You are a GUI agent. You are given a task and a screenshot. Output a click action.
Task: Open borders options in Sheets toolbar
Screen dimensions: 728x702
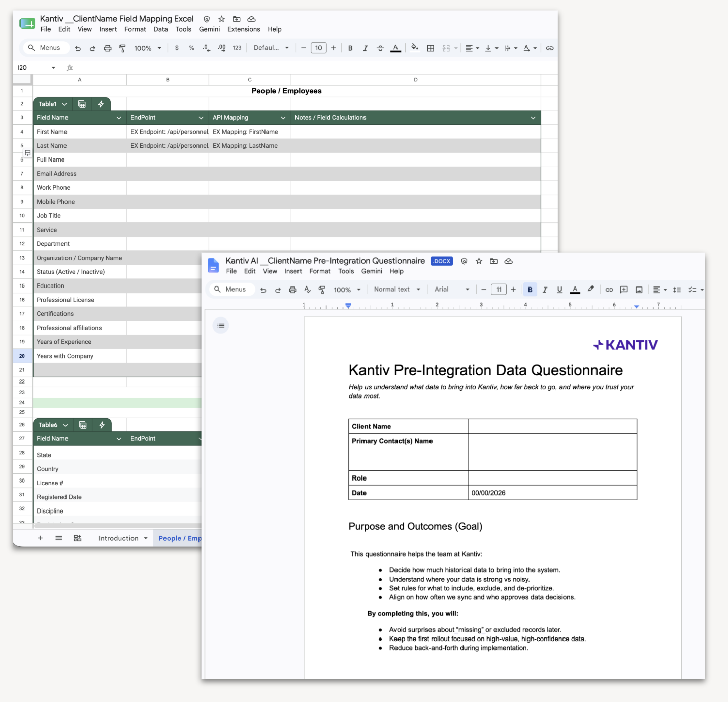pyautogui.click(x=431, y=48)
